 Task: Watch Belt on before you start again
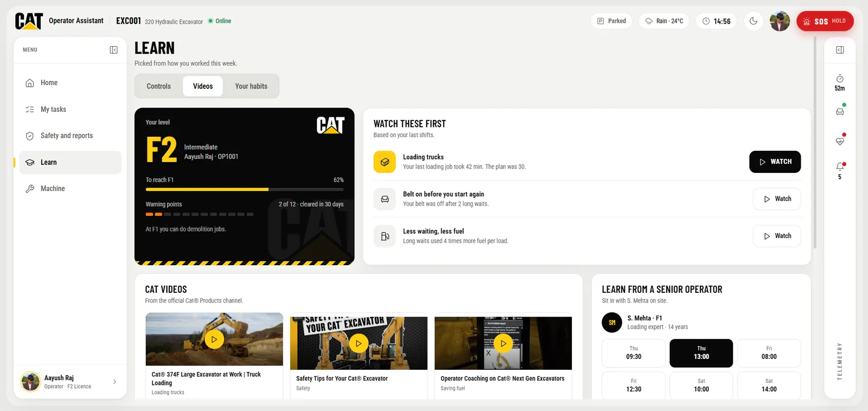point(777,199)
